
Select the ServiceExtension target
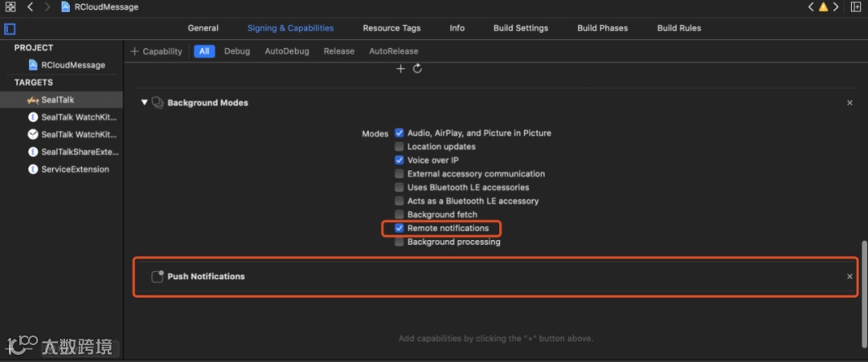click(75, 169)
